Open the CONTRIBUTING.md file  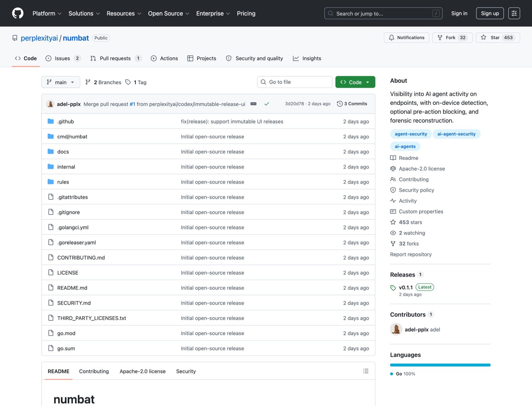tap(81, 258)
